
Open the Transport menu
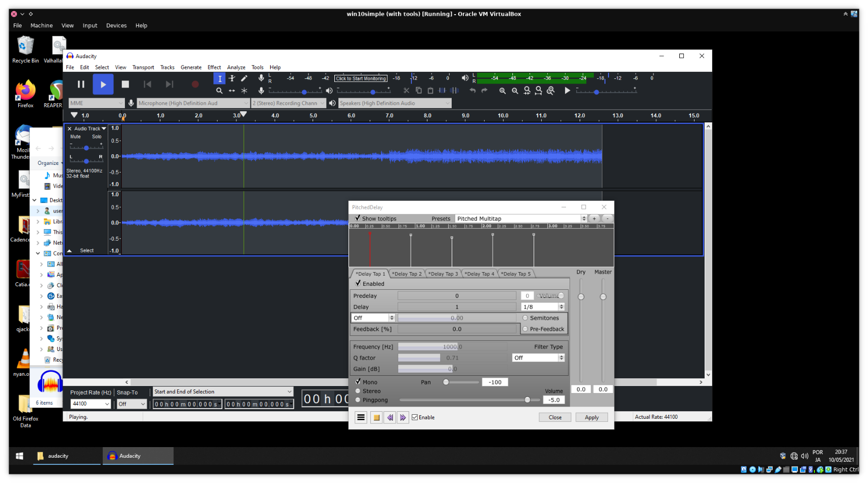[x=143, y=67]
